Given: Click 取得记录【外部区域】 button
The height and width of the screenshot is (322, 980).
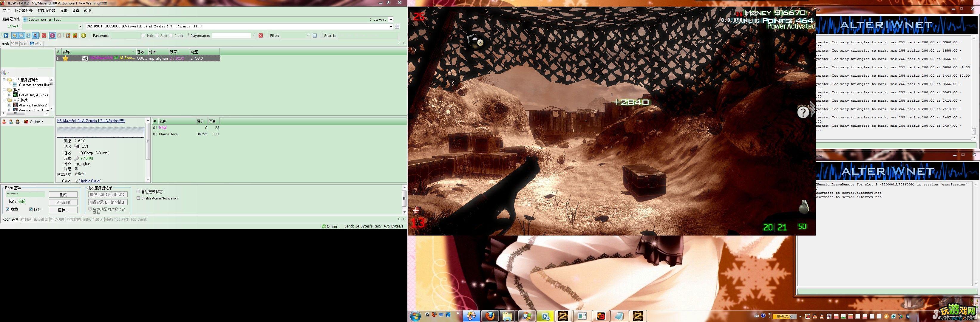Looking at the screenshot, I should click(108, 194).
